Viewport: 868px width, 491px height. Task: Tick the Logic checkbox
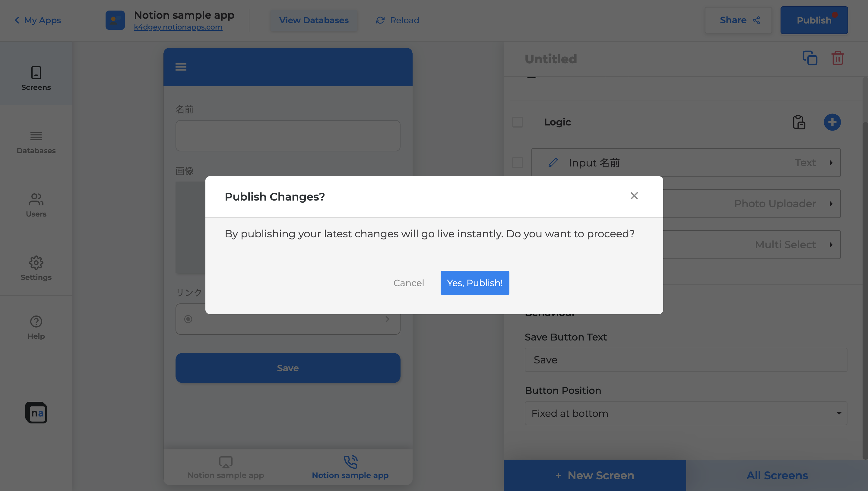(517, 122)
